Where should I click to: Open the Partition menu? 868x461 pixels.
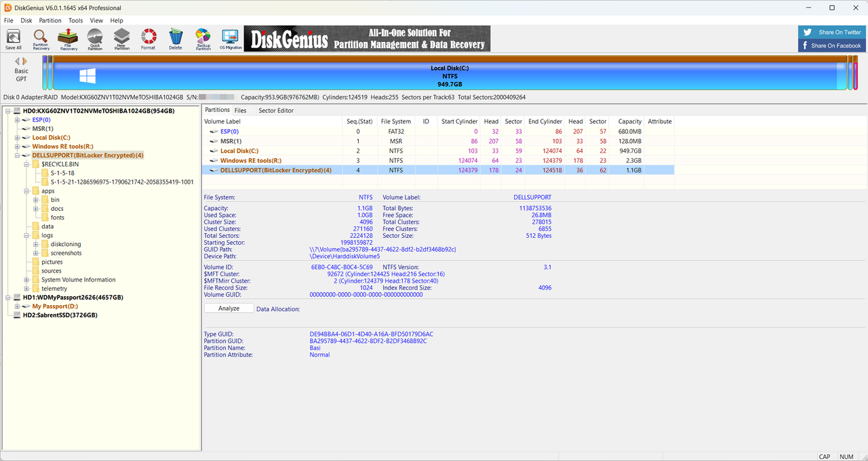(x=50, y=20)
